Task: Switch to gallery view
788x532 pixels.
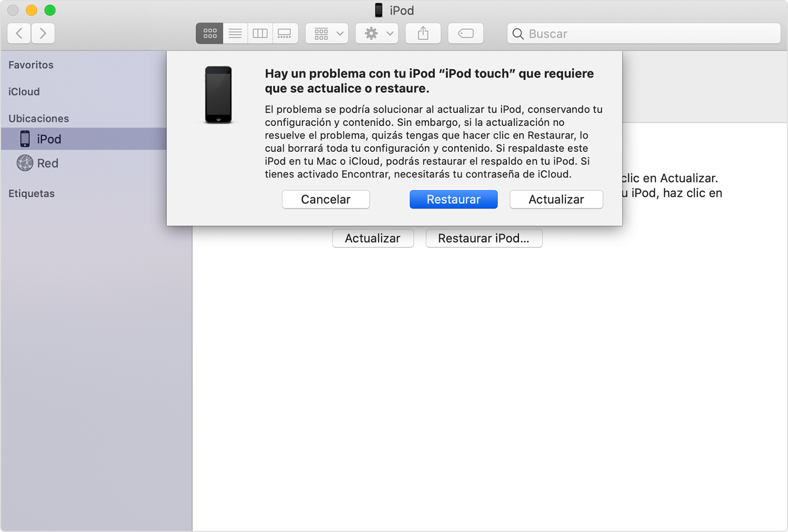Action: coord(285,34)
